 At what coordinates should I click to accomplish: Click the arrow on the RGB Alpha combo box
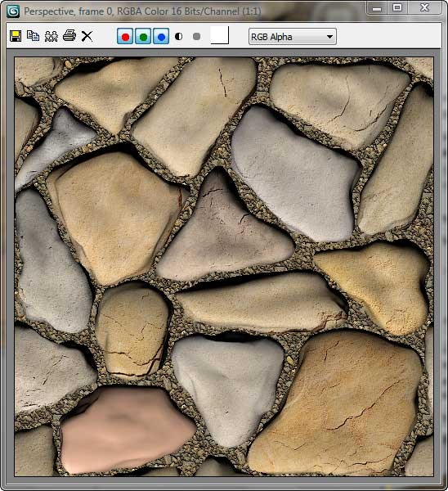click(329, 37)
